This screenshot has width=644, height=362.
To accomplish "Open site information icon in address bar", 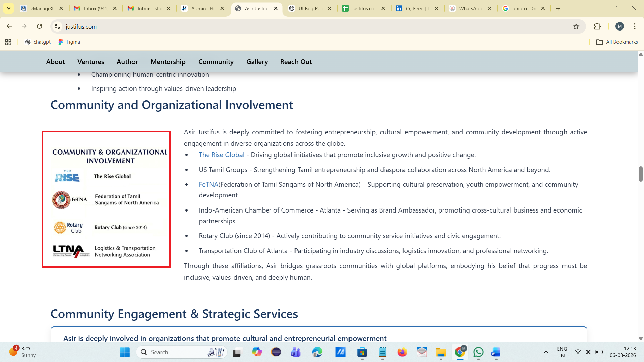I will [x=57, y=26].
